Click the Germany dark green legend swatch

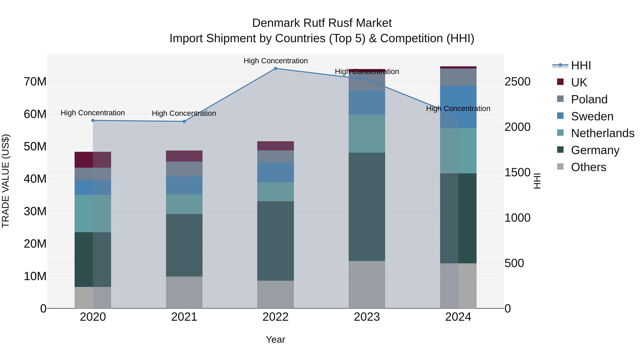pyautogui.click(x=560, y=149)
